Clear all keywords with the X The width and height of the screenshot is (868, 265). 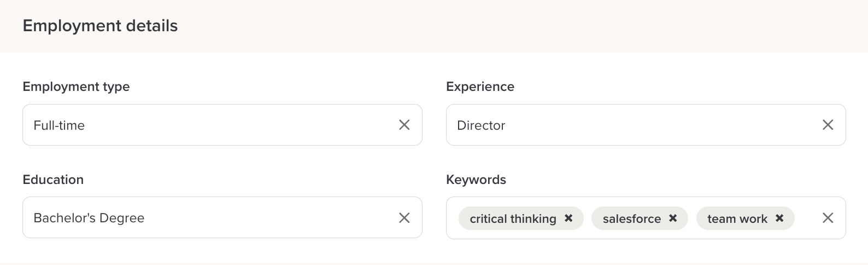[828, 218]
